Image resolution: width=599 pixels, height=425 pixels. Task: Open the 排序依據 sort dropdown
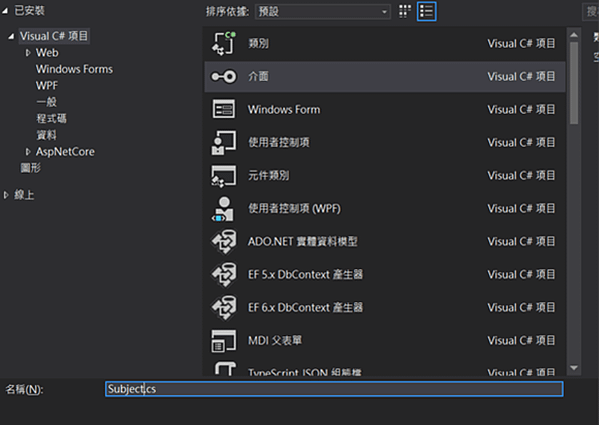pyautogui.click(x=323, y=11)
